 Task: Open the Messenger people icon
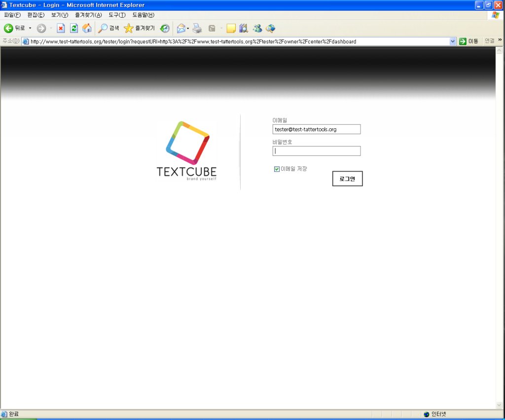point(257,28)
